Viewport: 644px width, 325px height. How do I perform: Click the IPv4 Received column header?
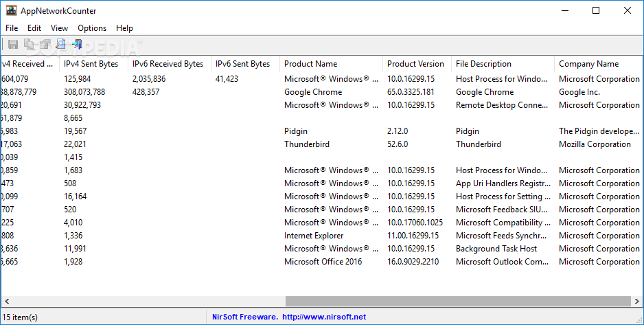pyautogui.click(x=30, y=64)
